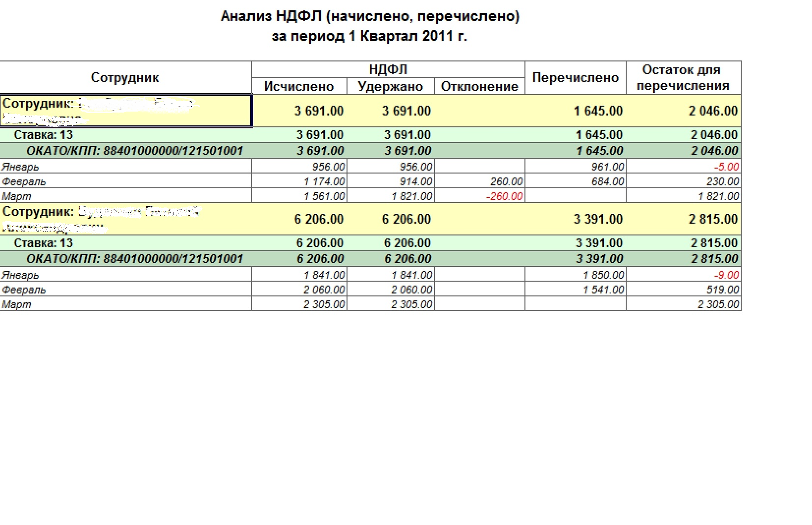The height and width of the screenshot is (525, 812).
Task: Select 2 815.00 in the yellow employee row
Action: [713, 219]
